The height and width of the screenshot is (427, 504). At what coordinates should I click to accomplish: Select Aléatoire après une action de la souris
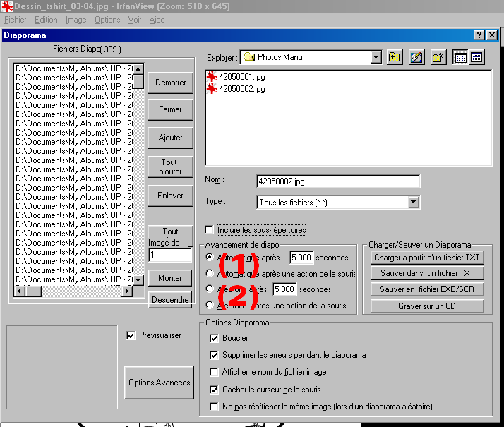click(x=210, y=305)
